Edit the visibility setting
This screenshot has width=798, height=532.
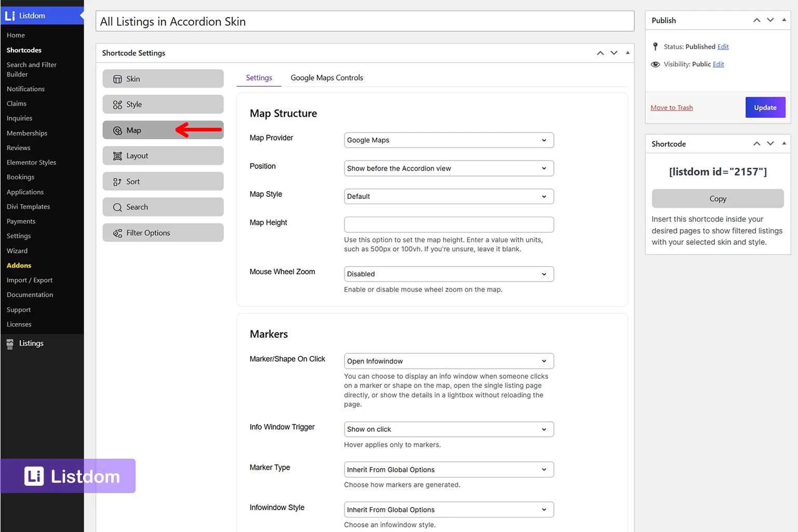coord(719,64)
